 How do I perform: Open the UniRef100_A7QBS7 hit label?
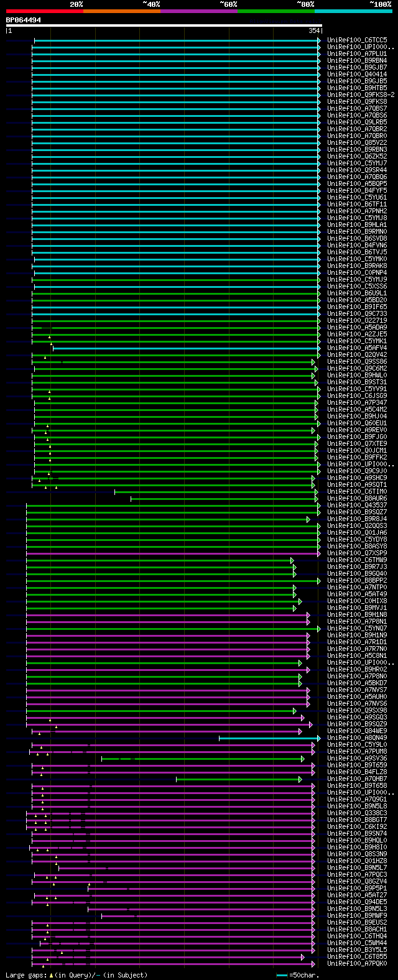pyautogui.click(x=357, y=108)
